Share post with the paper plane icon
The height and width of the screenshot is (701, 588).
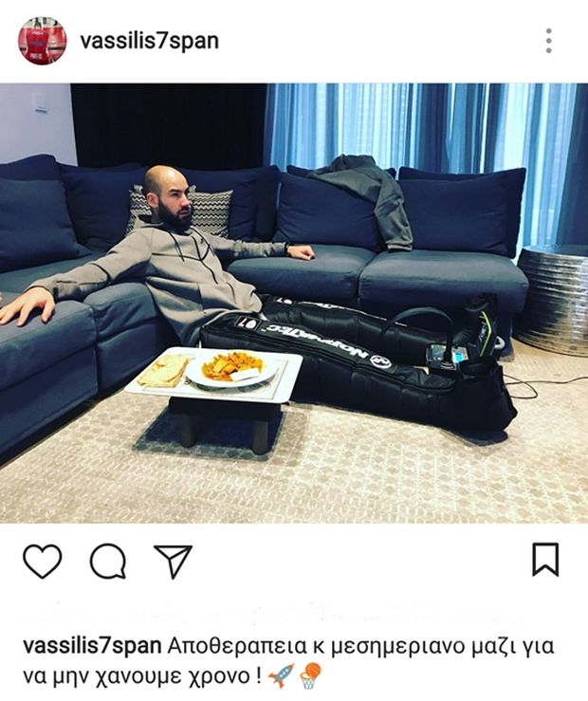pos(173,562)
